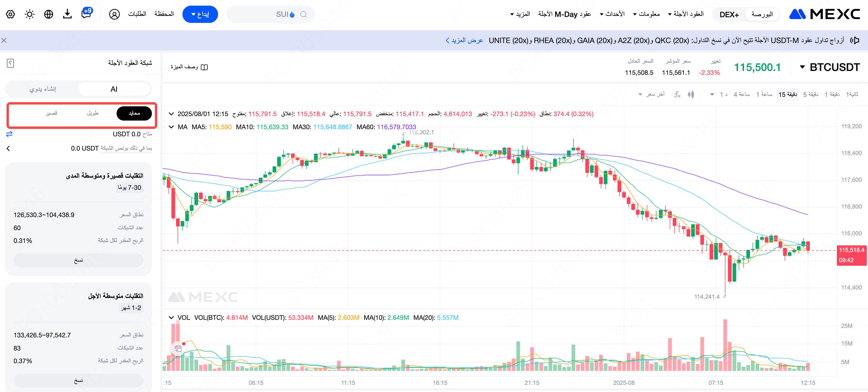Open the user profile icon

114,14
